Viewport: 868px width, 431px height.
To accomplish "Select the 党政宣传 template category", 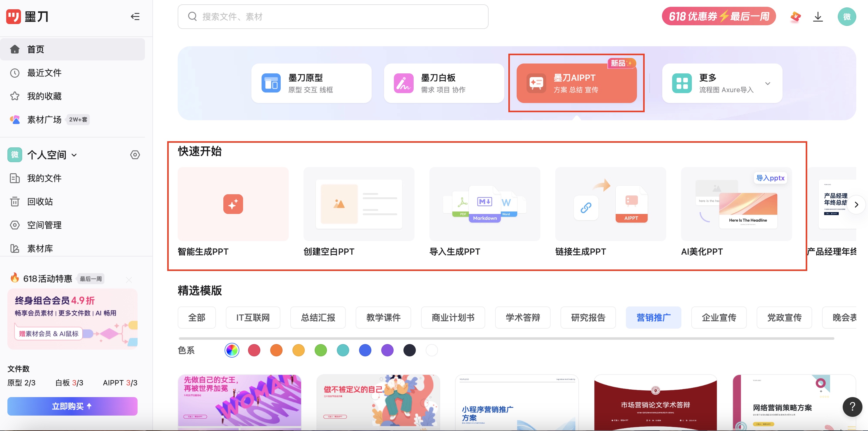I will pyautogui.click(x=784, y=318).
